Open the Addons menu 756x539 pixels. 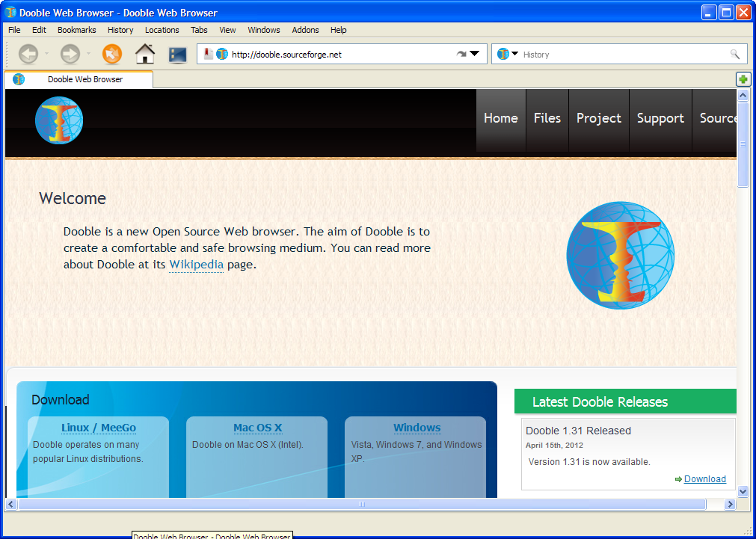tap(305, 30)
